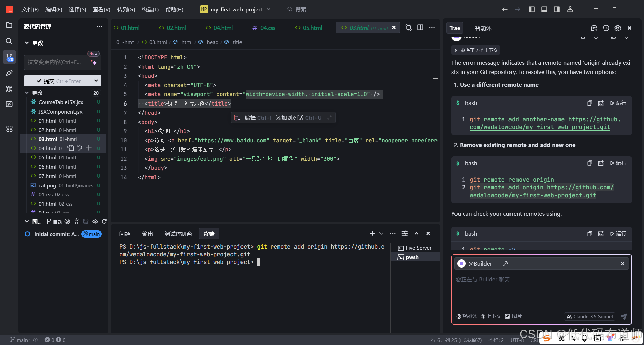The height and width of the screenshot is (345, 644).
Task: Open file icon on 04.html row
Action: (71, 148)
